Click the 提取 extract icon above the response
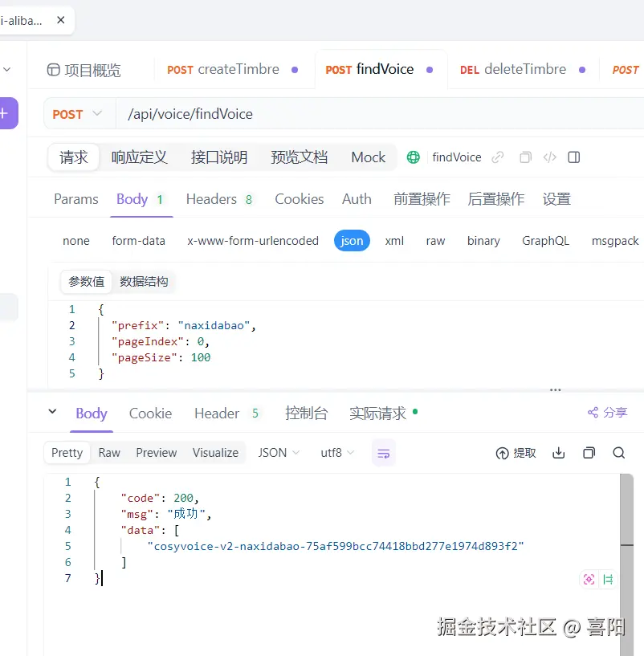This screenshot has height=656, width=644. point(515,452)
